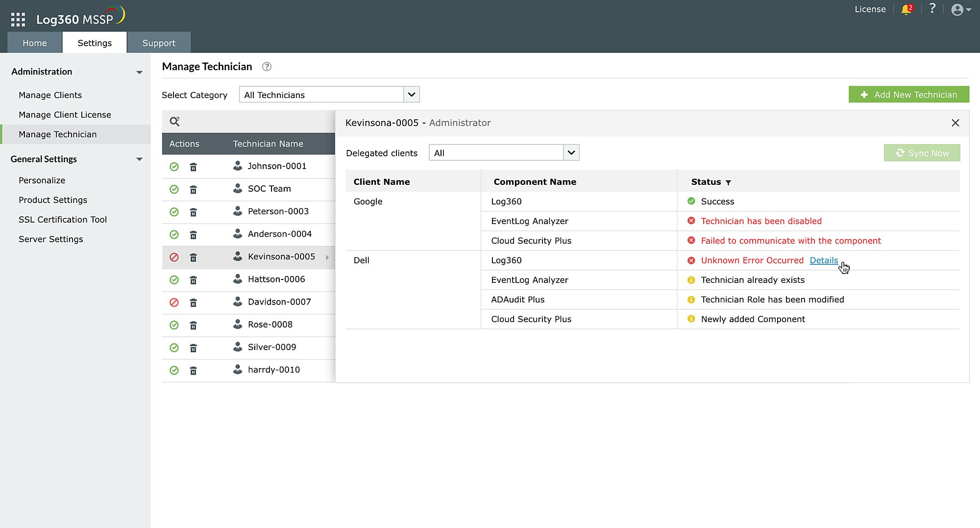The image size is (980, 528).
Task: Filter by the Status column icon
Action: 728,182
